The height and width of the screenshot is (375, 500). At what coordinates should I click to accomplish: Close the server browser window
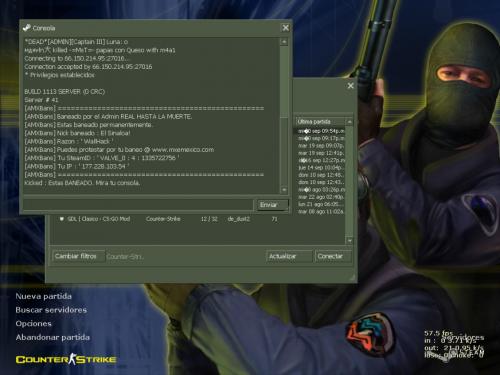pyautogui.click(x=350, y=86)
